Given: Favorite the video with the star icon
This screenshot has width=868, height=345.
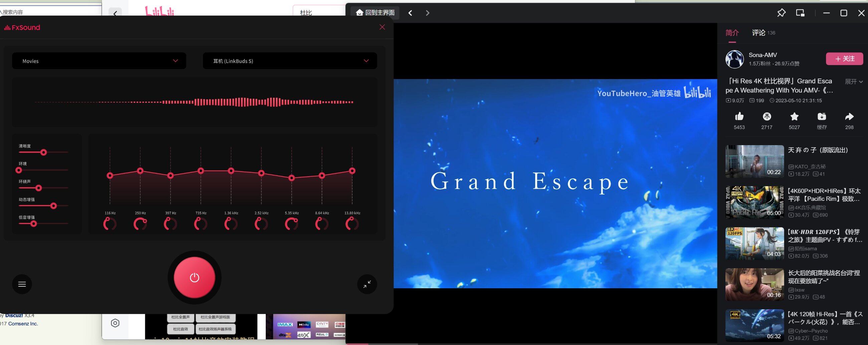Looking at the screenshot, I should coord(794,116).
